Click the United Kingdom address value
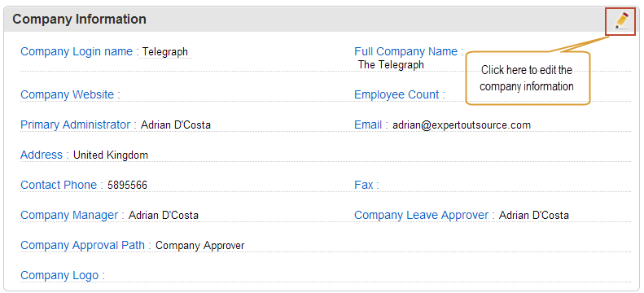 point(111,155)
